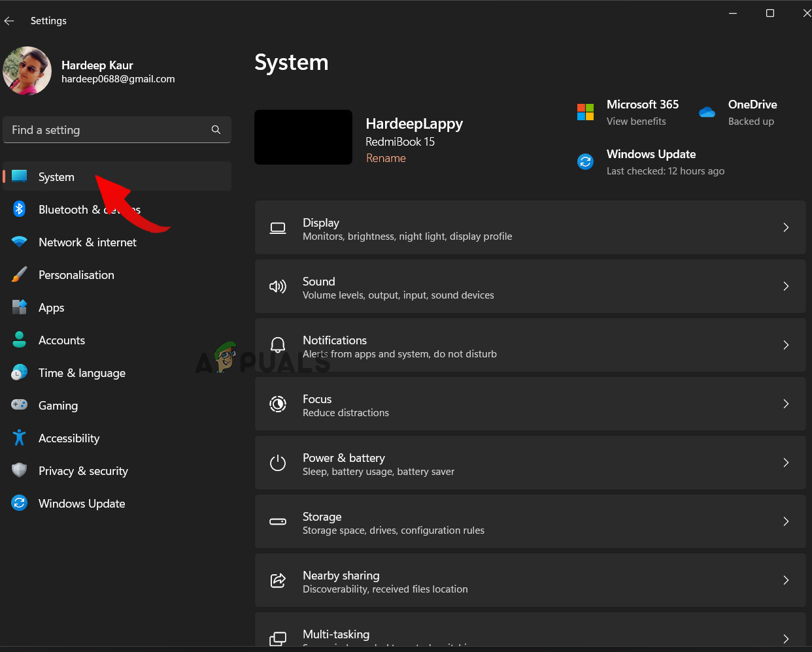The image size is (812, 652).
Task: Open View benefits under Microsoft 365
Action: pos(635,121)
